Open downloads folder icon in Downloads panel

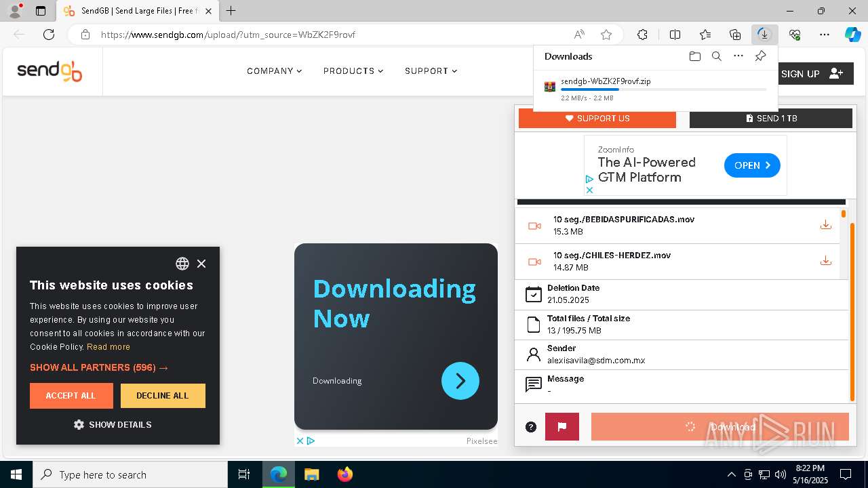(x=694, y=56)
